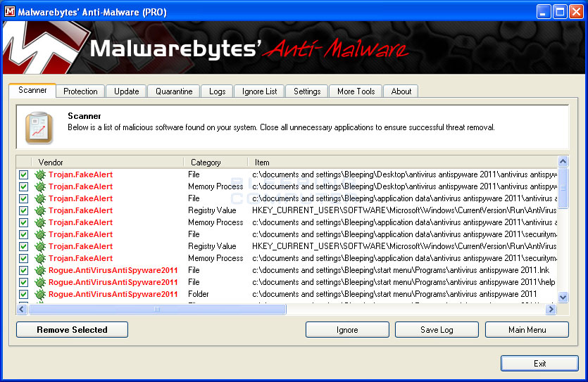Click bug icon of Memory Process securitym row

pos(40,258)
